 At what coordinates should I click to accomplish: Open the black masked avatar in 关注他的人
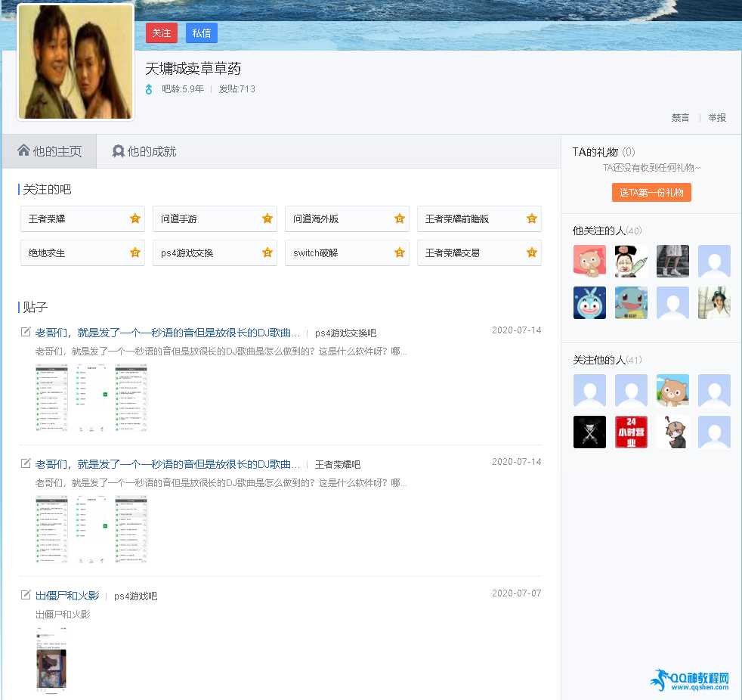pos(589,432)
